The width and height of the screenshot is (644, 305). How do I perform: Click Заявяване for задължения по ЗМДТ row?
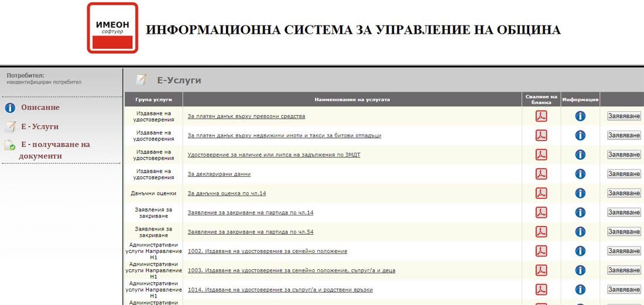[624, 155]
